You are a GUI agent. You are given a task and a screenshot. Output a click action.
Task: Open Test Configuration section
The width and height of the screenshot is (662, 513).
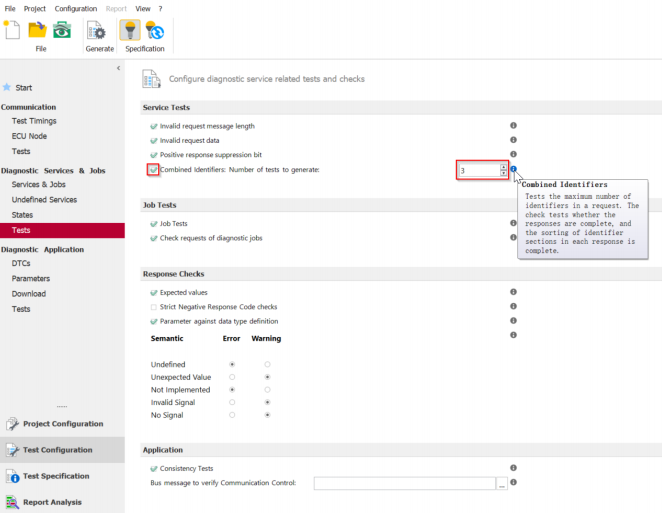pos(62,450)
